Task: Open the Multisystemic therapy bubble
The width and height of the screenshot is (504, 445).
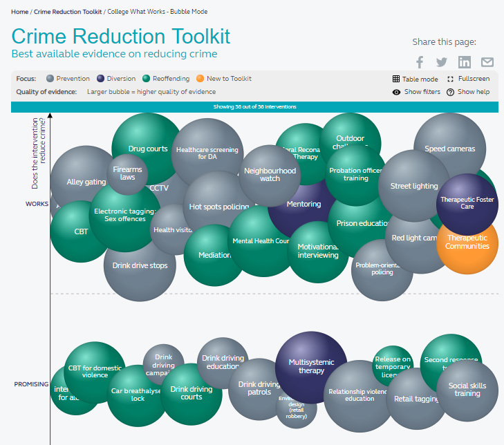Action: tap(311, 367)
